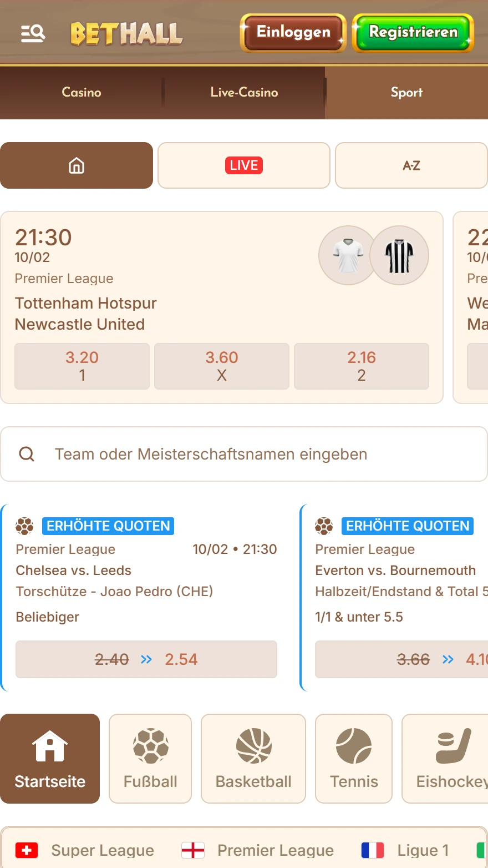The image size is (488, 868).
Task: Click the Einloggen button
Action: coord(292,32)
